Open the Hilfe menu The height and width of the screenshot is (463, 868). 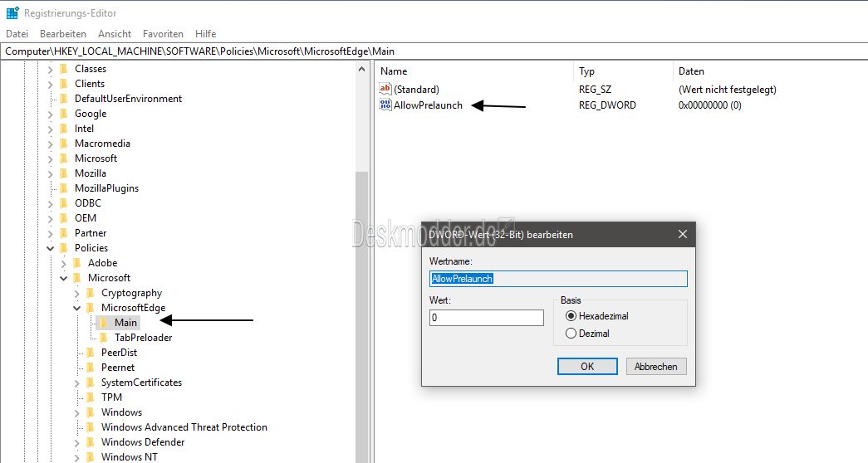(x=205, y=34)
